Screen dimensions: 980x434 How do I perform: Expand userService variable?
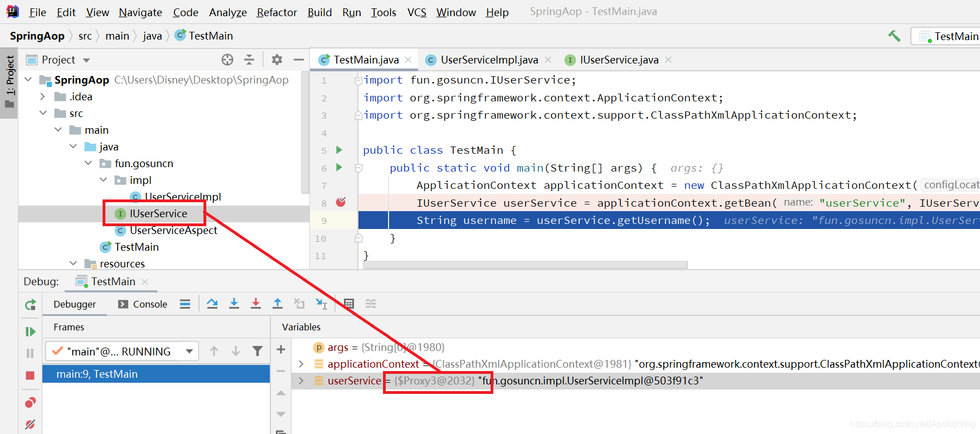click(301, 381)
